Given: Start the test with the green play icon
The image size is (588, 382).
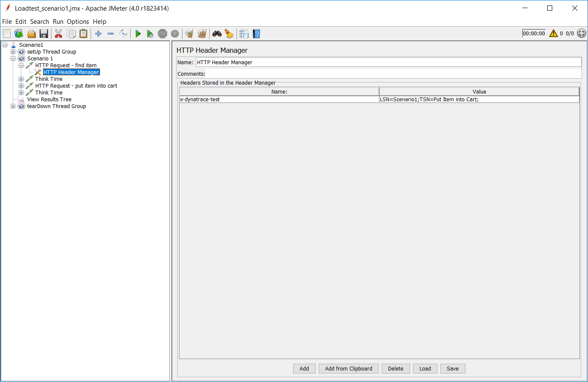Looking at the screenshot, I should point(138,34).
